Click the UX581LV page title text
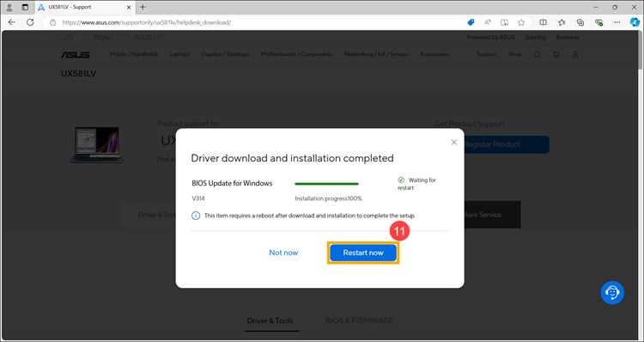644x342 pixels. pos(79,74)
